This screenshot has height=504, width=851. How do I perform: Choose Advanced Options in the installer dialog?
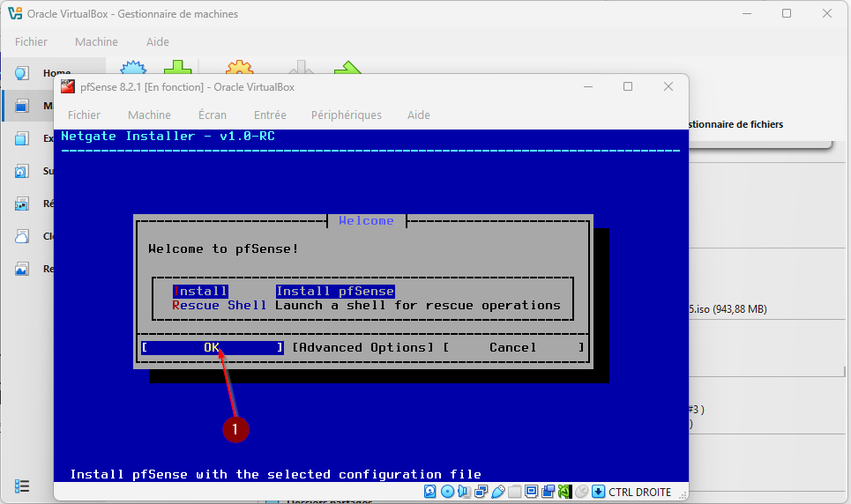[362, 347]
